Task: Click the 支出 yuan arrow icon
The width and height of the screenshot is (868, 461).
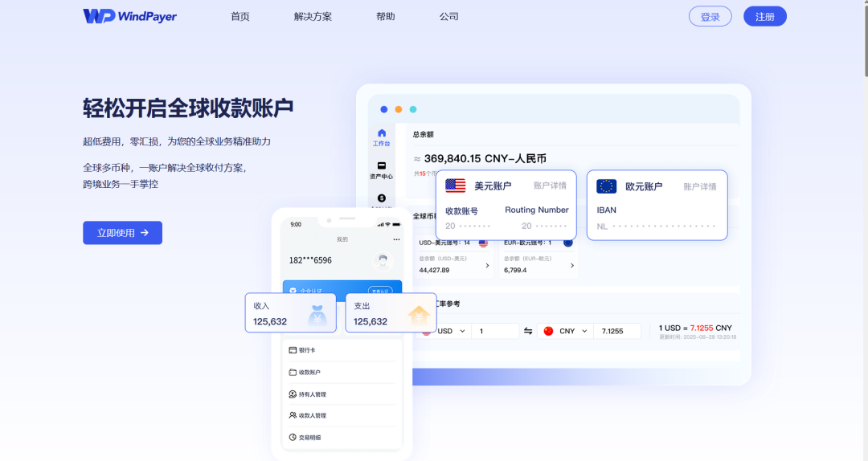Action: [x=419, y=316]
